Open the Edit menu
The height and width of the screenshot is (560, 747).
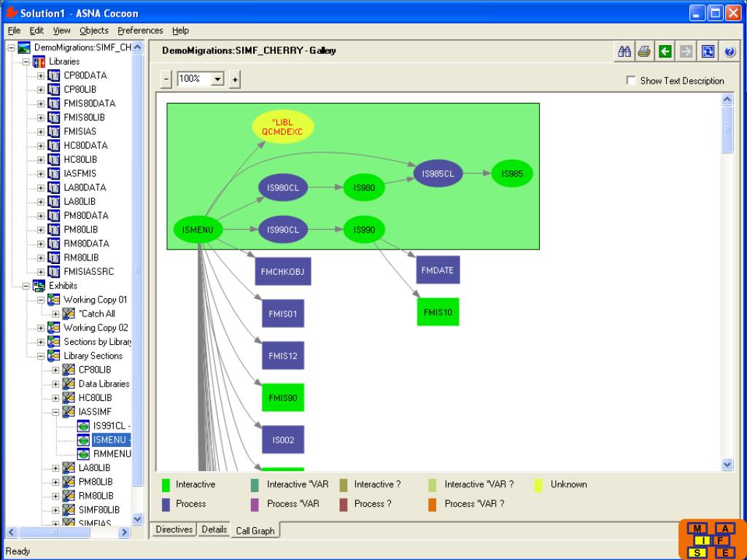(36, 31)
